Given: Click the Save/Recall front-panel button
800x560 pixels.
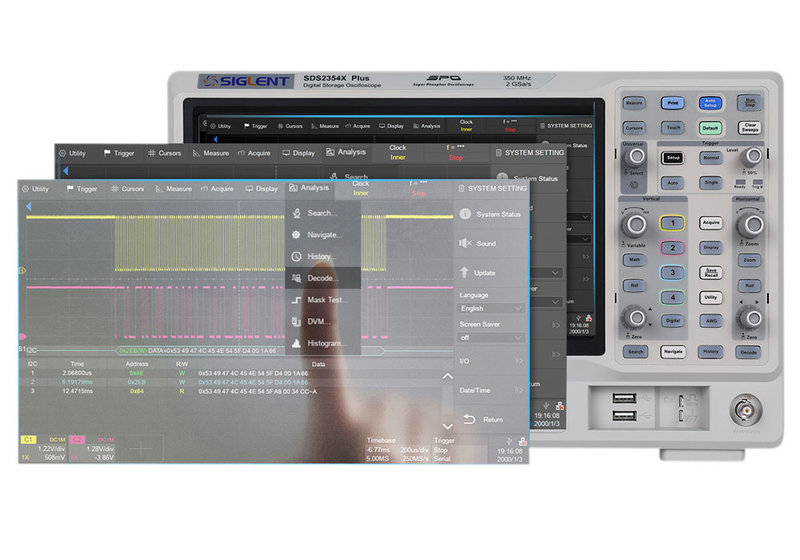Looking at the screenshot, I should [711, 272].
